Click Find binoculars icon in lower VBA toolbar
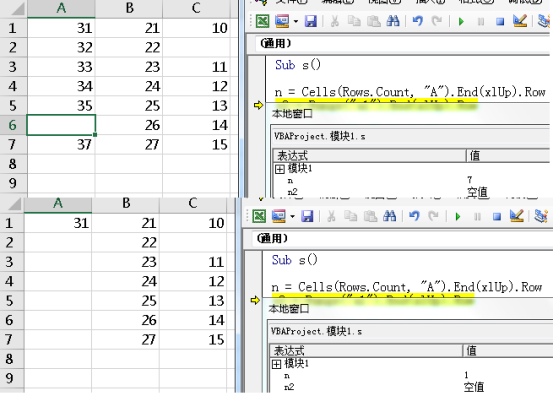Viewport: 554px width, 397px height. (389, 216)
